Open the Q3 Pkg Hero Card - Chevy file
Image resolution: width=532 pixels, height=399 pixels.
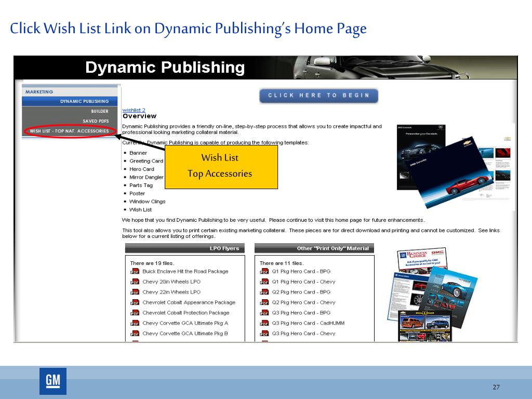(303, 334)
